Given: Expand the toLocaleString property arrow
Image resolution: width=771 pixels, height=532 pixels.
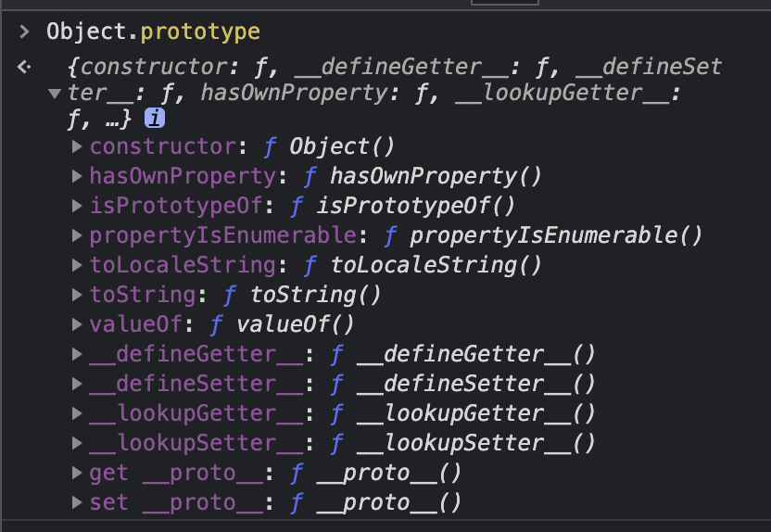Looking at the screenshot, I should [78, 266].
